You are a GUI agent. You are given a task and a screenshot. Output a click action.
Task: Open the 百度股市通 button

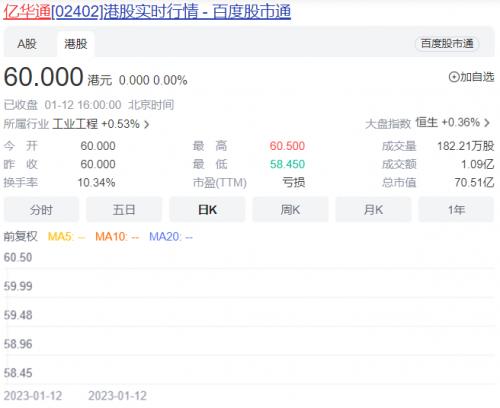[x=447, y=44]
